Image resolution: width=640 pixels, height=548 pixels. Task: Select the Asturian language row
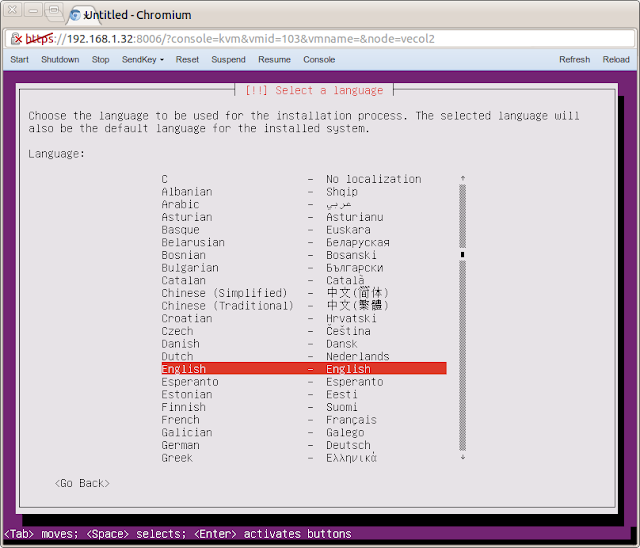coord(304,217)
